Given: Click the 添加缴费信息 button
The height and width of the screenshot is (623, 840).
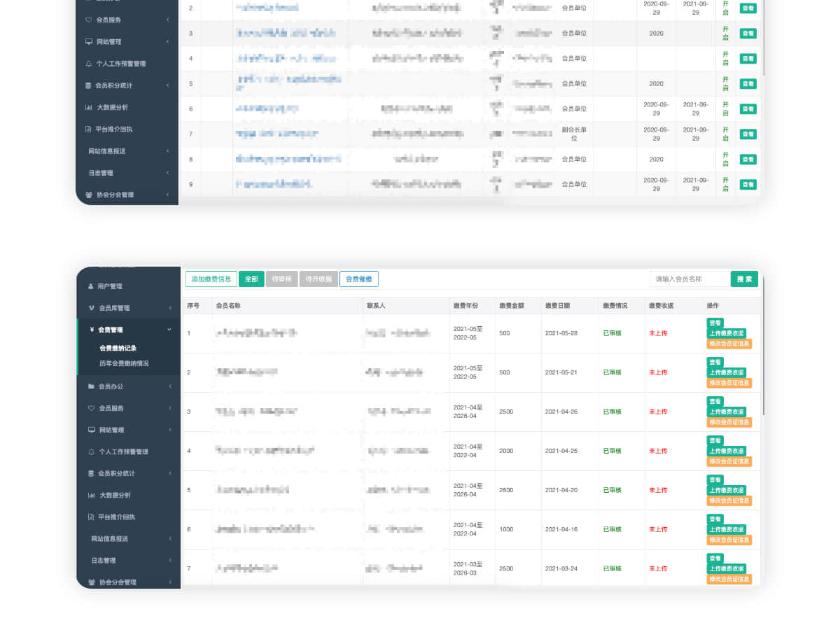Looking at the screenshot, I should tap(211, 279).
